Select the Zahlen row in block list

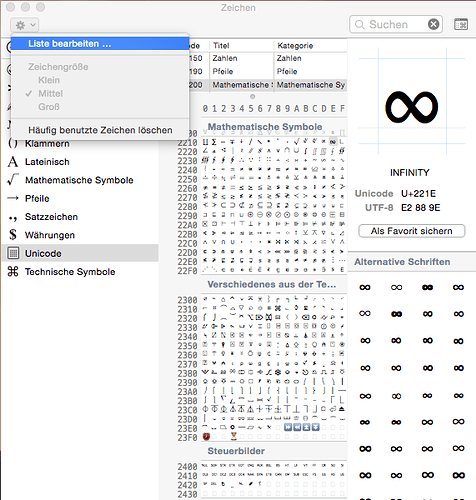(x=268, y=58)
